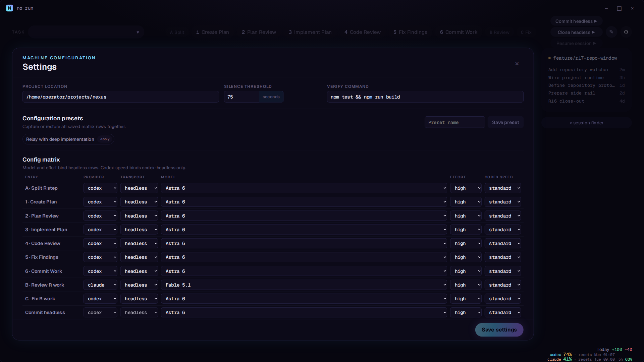Image resolution: width=644 pixels, height=362 pixels.
Task: Open the Fable 5.1 model dropdown
Action: (304, 285)
